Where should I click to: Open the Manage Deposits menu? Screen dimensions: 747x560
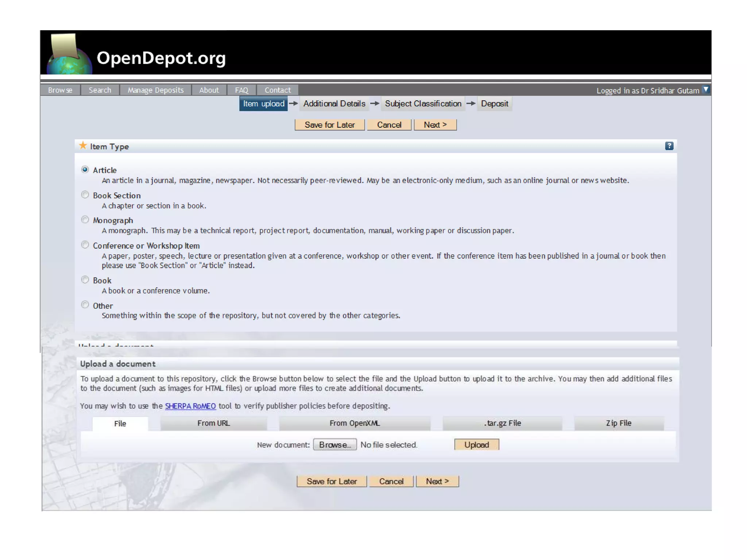[x=155, y=90]
